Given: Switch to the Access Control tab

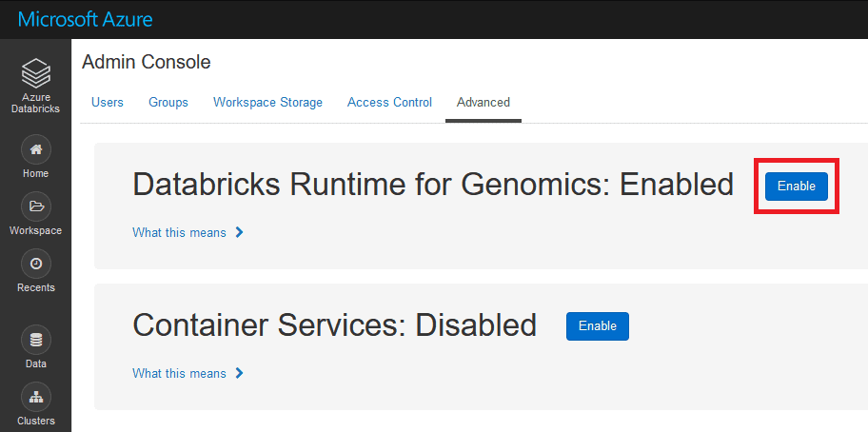Looking at the screenshot, I should 389,103.
